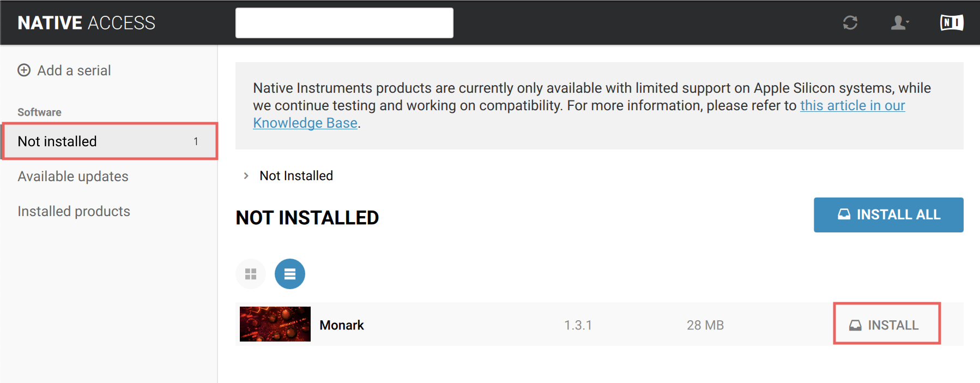Viewport: 980px width, 383px height.
Task: Click the download icon on Monark's INSTALL button
Action: (x=855, y=324)
